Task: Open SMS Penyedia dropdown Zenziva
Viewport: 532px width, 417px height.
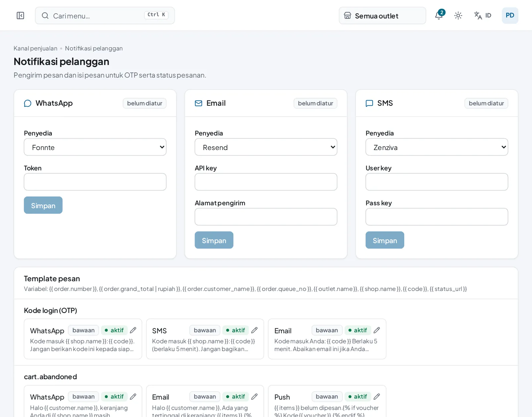Action: tap(437, 147)
